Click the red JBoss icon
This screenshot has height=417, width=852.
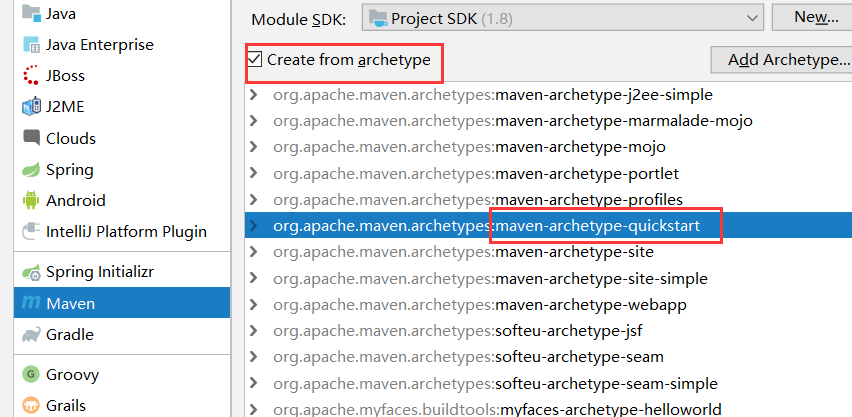(x=31, y=75)
